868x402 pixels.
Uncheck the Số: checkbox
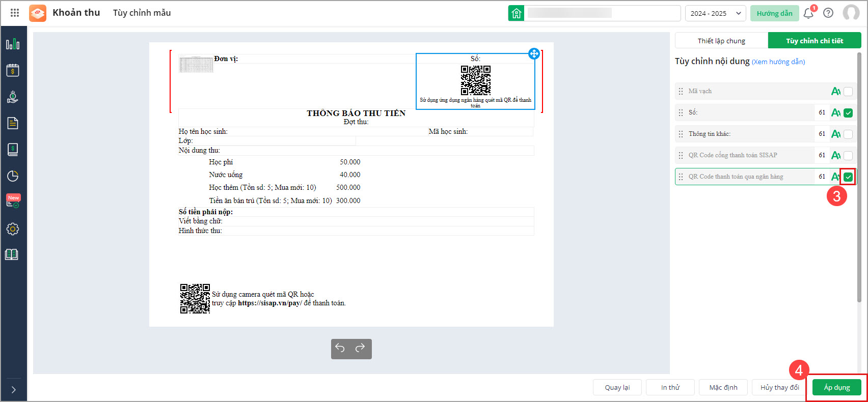pyautogui.click(x=848, y=113)
